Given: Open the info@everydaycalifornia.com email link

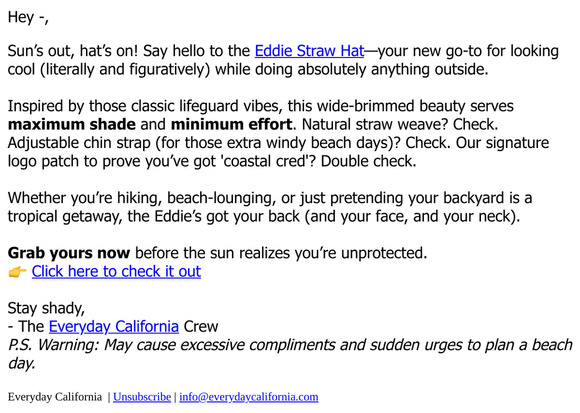Looking at the screenshot, I should pyautogui.click(x=249, y=397).
